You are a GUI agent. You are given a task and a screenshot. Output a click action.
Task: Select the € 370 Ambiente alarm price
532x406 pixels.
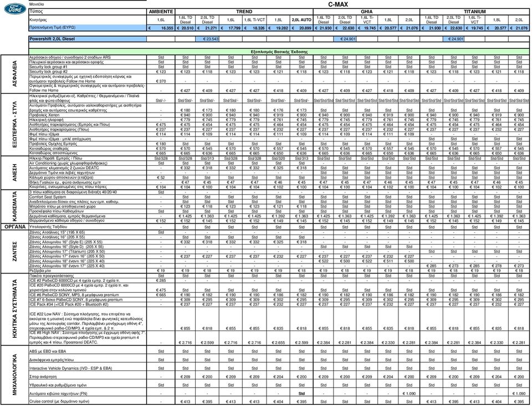pyautogui.click(x=161, y=82)
